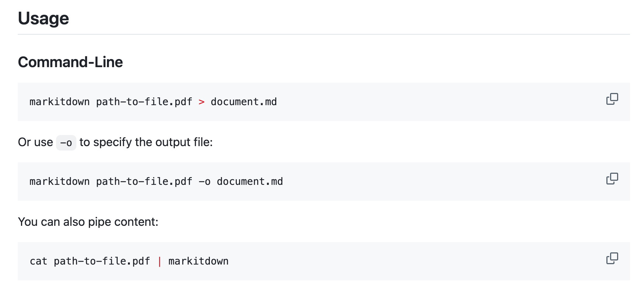Image resolution: width=644 pixels, height=290 pixels.
Task: Click the red '>' redirect operator
Action: (201, 102)
